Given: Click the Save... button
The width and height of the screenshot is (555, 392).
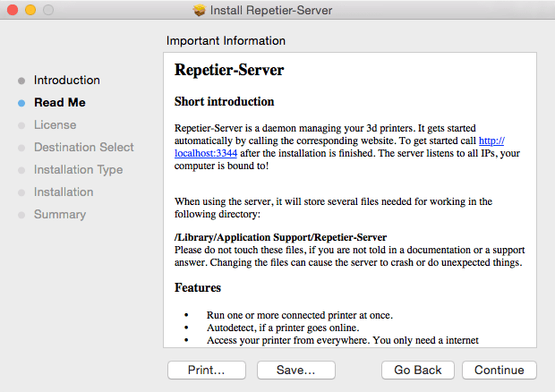Looking at the screenshot, I should (295, 370).
